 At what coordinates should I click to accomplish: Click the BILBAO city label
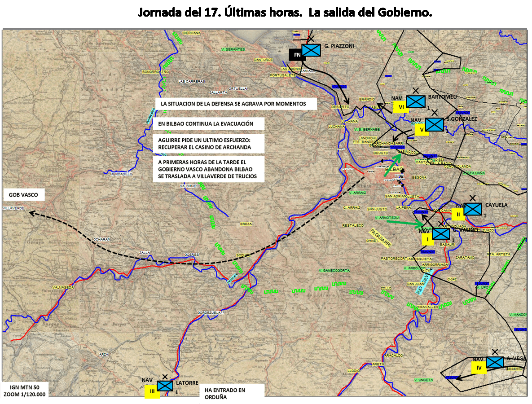click(x=394, y=169)
